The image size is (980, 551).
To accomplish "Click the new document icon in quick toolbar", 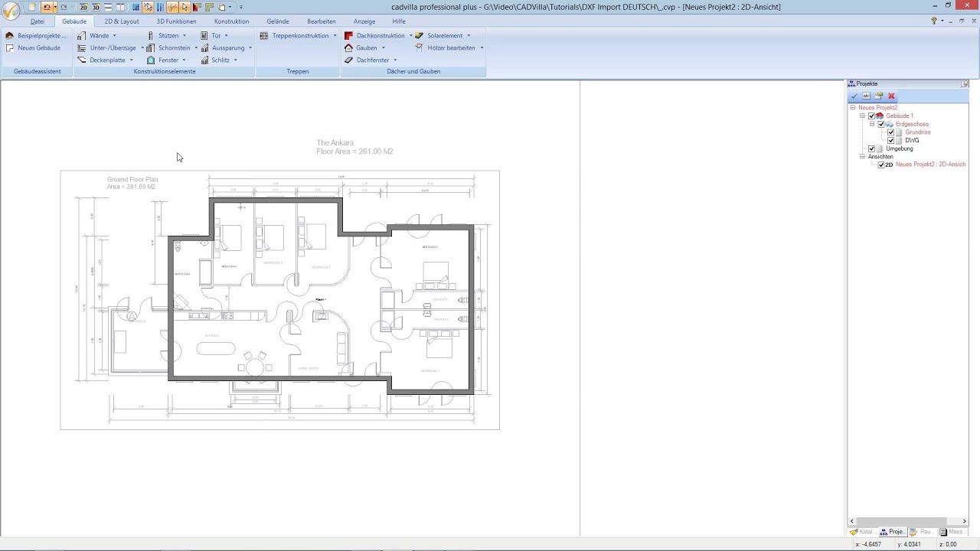I will pyautogui.click(x=32, y=7).
